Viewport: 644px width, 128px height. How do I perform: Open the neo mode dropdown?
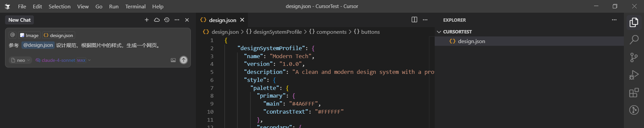coord(20,60)
